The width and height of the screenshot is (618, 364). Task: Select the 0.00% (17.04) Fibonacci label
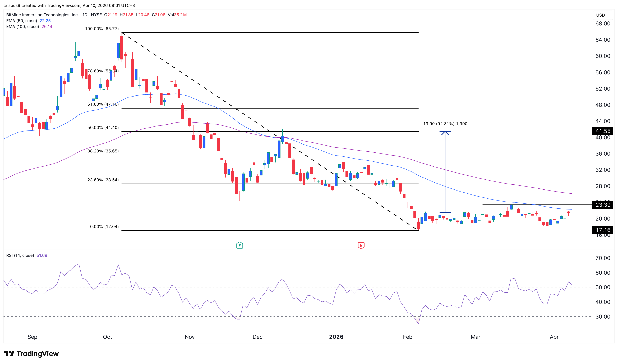pos(104,227)
